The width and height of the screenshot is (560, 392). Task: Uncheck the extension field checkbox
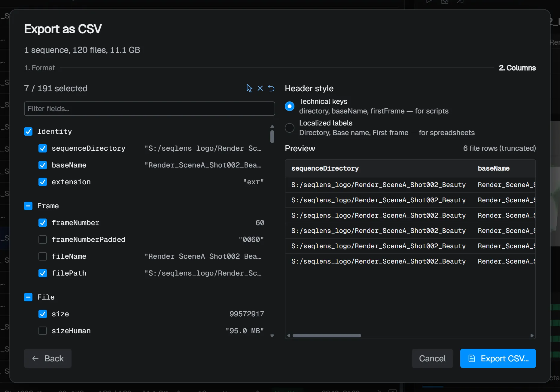coord(43,182)
